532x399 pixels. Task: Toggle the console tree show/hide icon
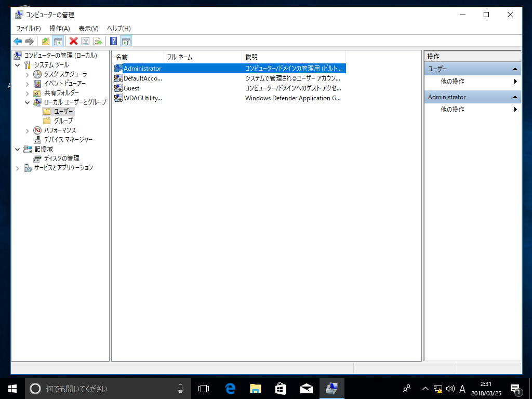(58, 41)
